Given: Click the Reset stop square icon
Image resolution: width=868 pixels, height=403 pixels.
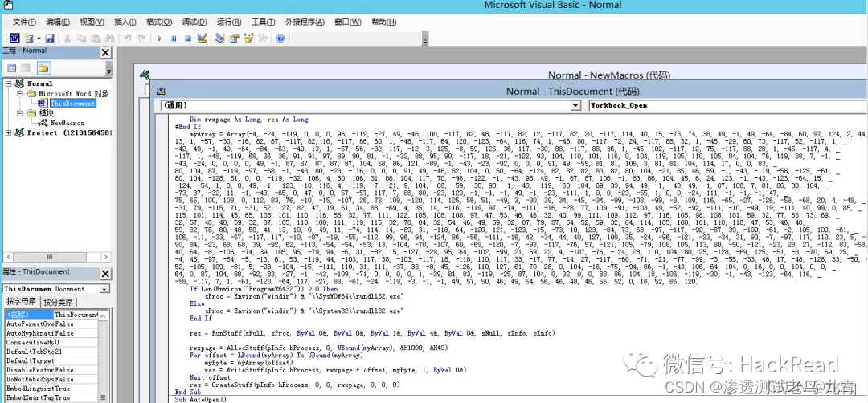Looking at the screenshot, I should coord(187,39).
